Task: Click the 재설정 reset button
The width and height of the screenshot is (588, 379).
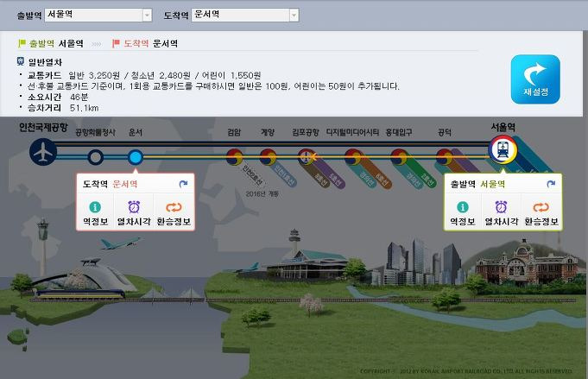Action: coord(535,79)
